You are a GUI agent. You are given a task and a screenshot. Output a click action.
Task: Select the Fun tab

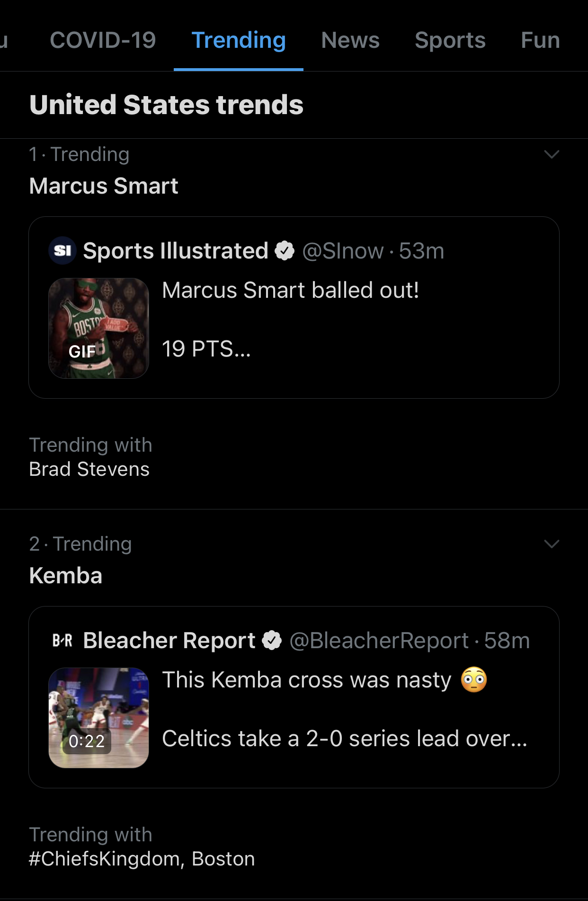coord(540,40)
